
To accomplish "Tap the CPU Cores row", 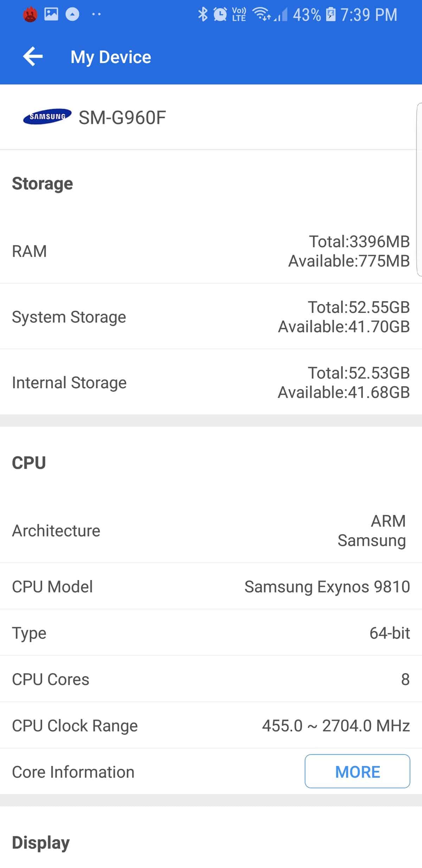I will click(211, 679).
